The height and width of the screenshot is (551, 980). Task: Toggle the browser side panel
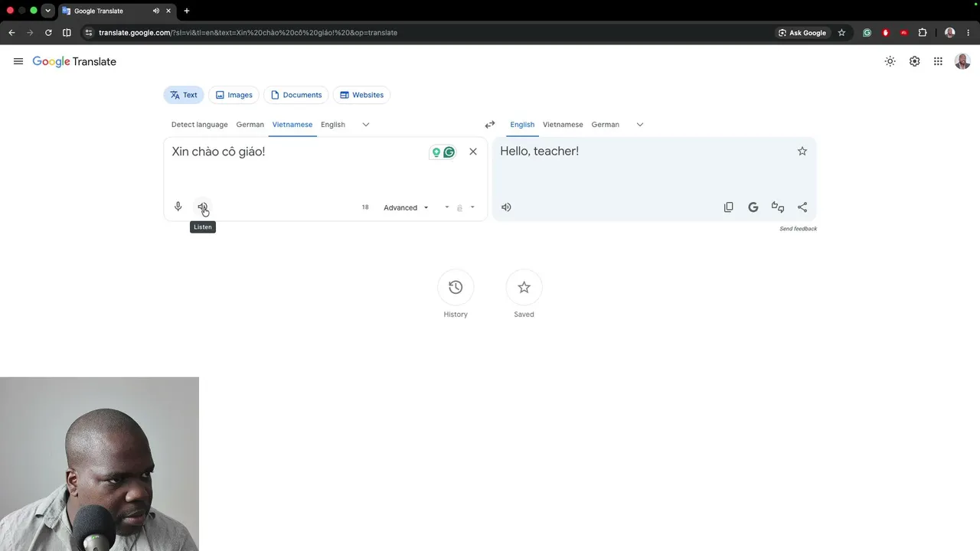click(67, 33)
